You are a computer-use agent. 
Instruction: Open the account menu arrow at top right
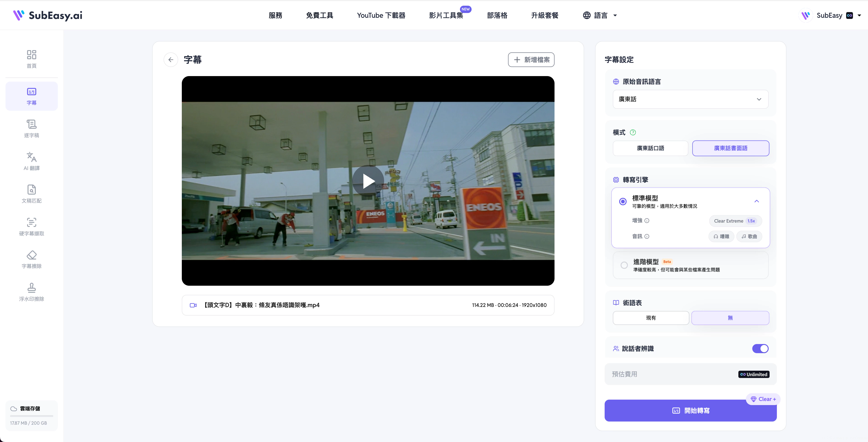[x=859, y=15]
